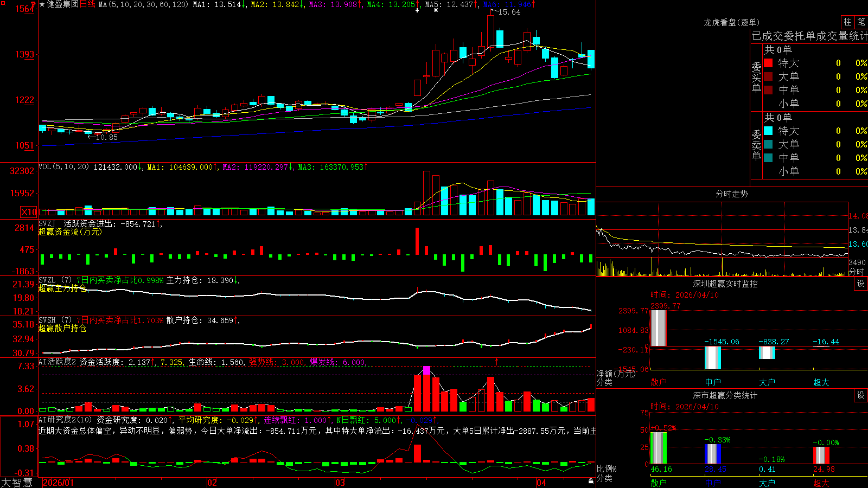Switch Dragon-Tiger panel to 笔 view
Image resolution: width=868 pixels, height=488 pixels.
[861, 22]
